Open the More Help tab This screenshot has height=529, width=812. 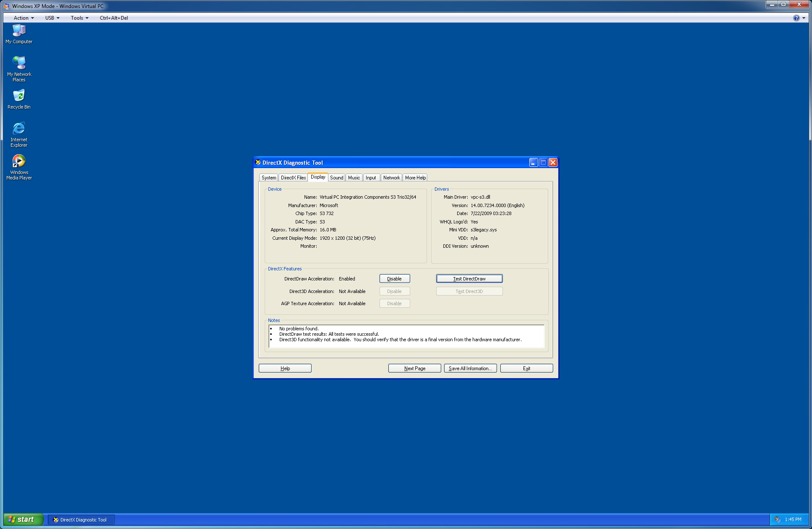pyautogui.click(x=415, y=178)
